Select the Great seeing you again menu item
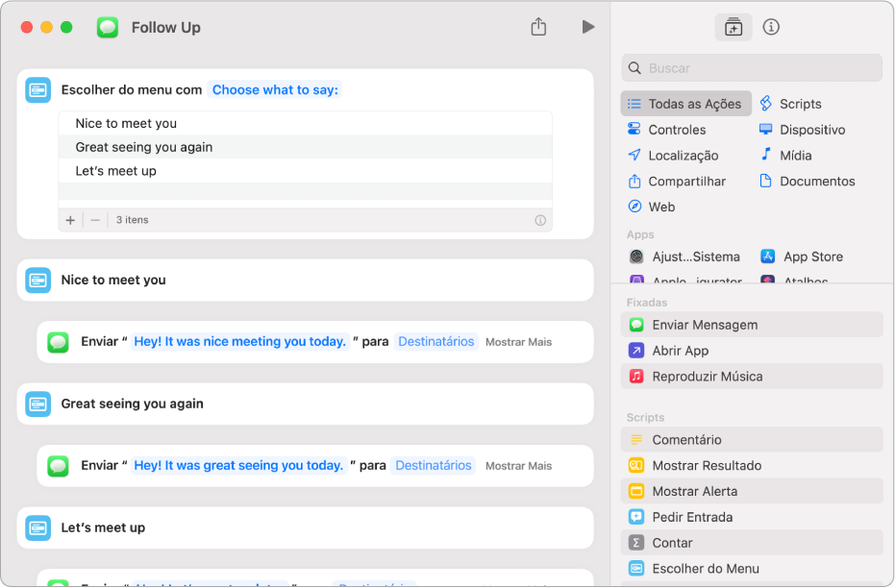 click(144, 147)
